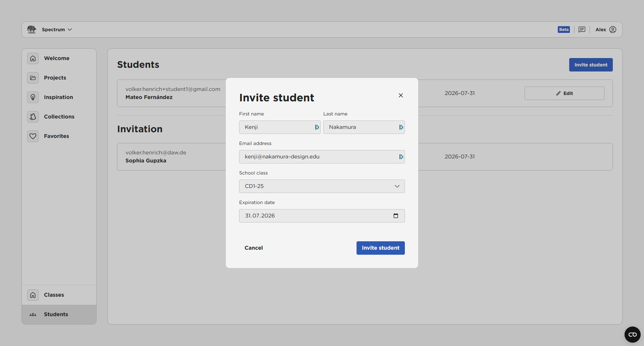Open the calendar picker for expiration date
644x346 pixels.
tap(396, 216)
